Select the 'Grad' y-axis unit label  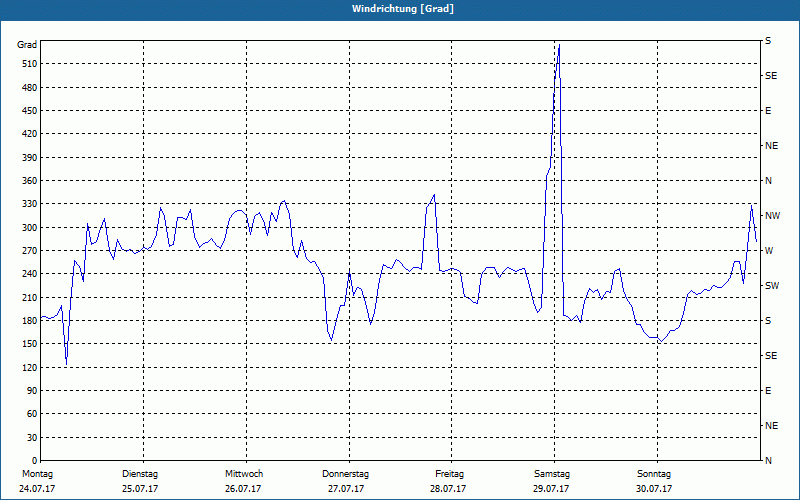tap(27, 45)
